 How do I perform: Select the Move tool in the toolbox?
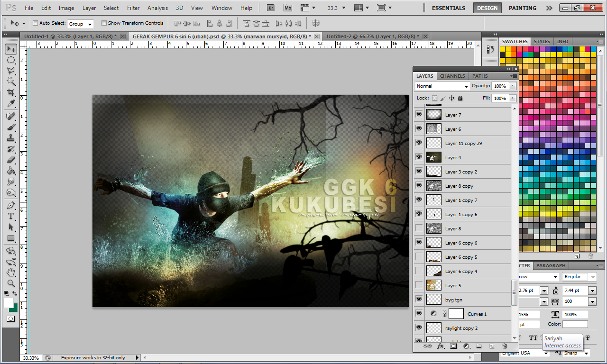[11, 49]
